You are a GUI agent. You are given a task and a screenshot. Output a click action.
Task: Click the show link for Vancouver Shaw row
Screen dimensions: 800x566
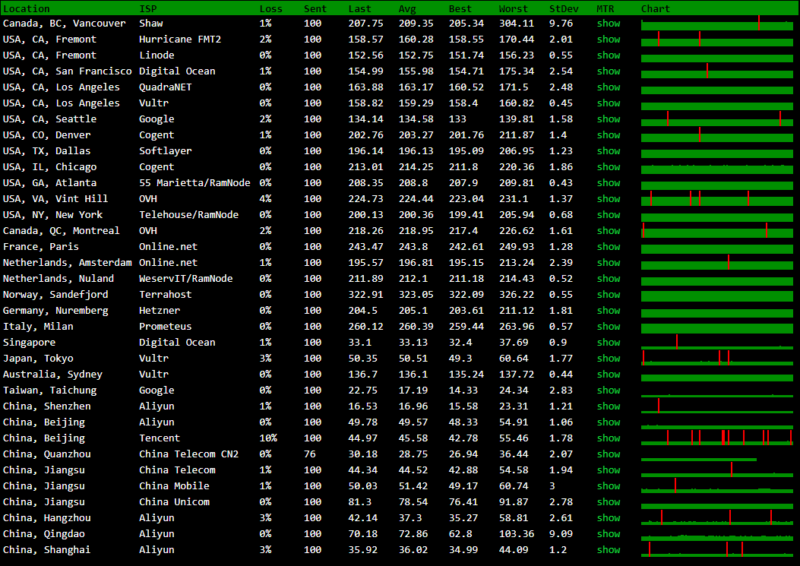pyautogui.click(x=608, y=23)
